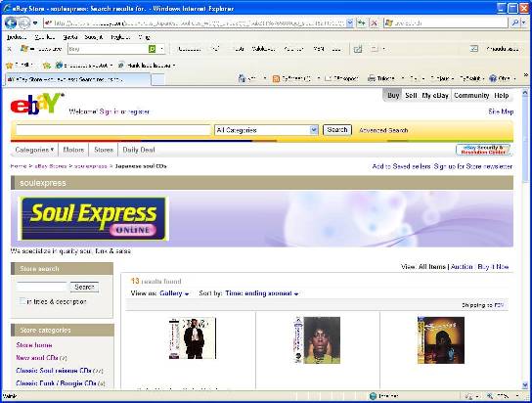Click Add to Favorites bar star icon

[47, 66]
